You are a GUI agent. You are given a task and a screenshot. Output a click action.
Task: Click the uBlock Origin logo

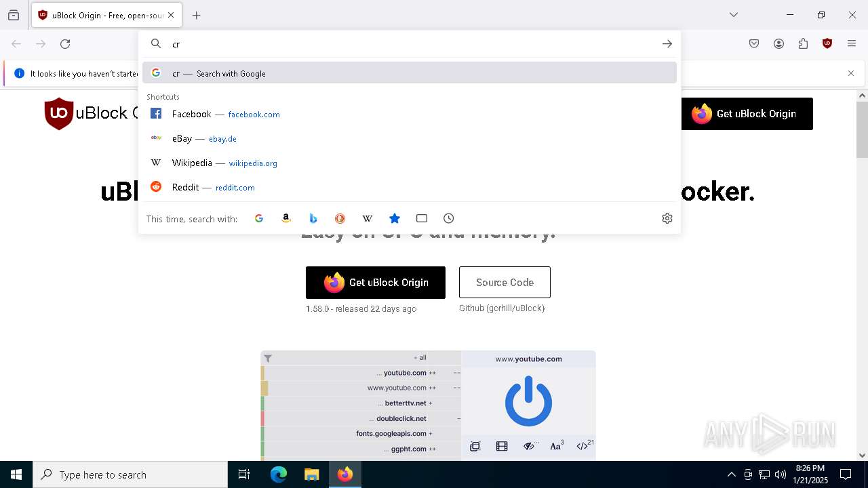point(58,113)
